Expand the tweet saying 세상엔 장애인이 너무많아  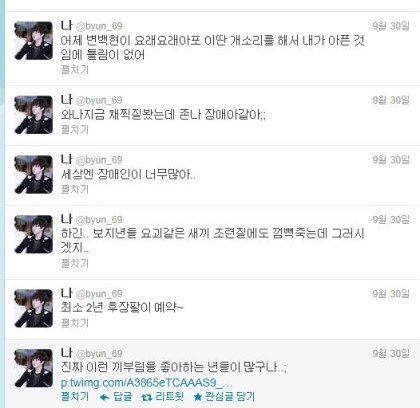click(75, 189)
